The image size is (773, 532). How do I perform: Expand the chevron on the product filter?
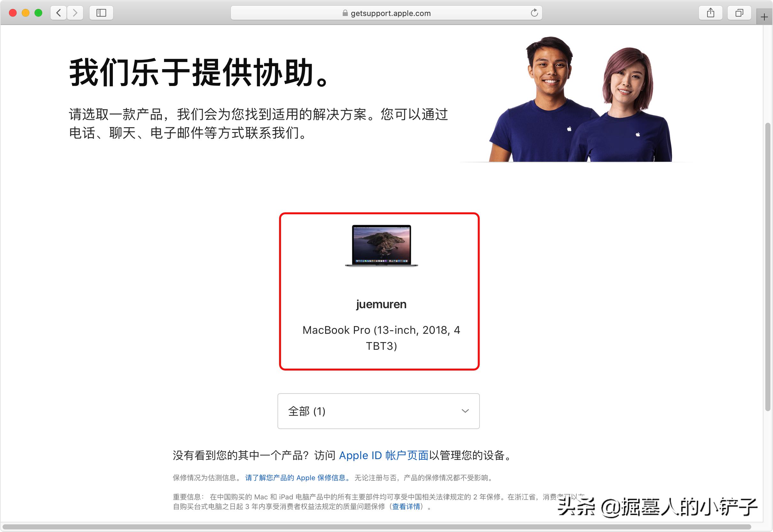tap(465, 411)
